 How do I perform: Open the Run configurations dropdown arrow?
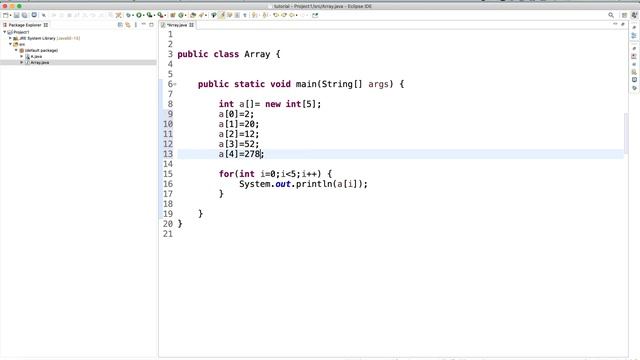tap(144, 15)
